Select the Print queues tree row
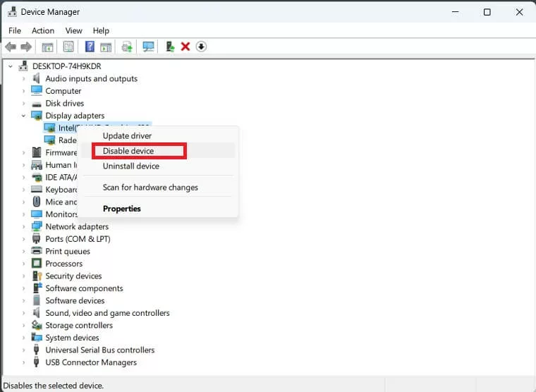Screen dimensions: 536x392 tap(68, 251)
